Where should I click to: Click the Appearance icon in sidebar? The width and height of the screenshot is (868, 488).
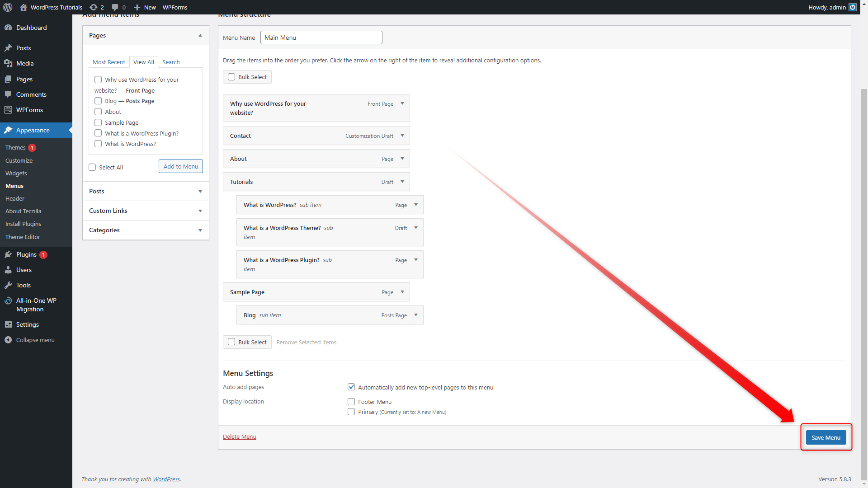[x=8, y=130]
